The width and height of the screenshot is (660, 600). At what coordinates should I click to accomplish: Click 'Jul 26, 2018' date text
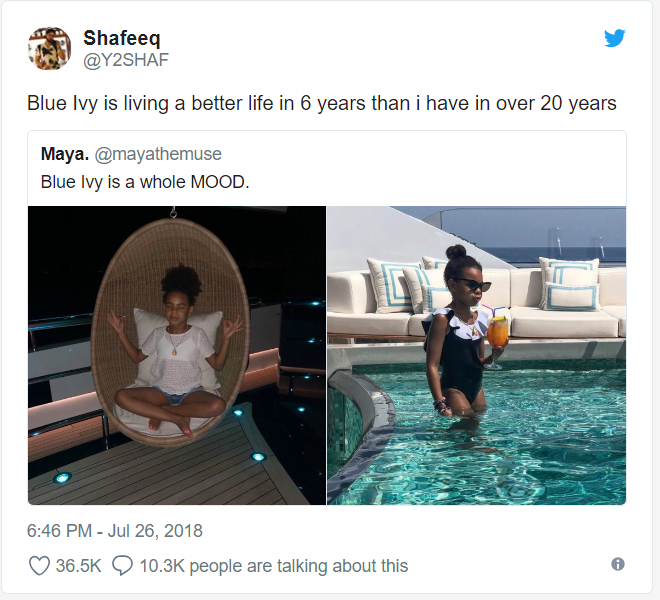pyautogui.click(x=155, y=531)
